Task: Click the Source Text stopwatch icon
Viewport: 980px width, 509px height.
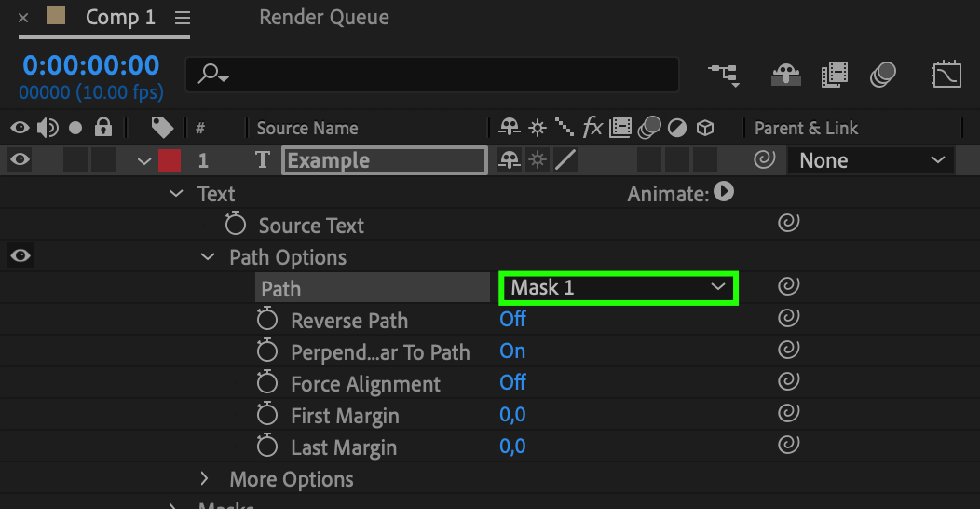Action: tap(236, 224)
